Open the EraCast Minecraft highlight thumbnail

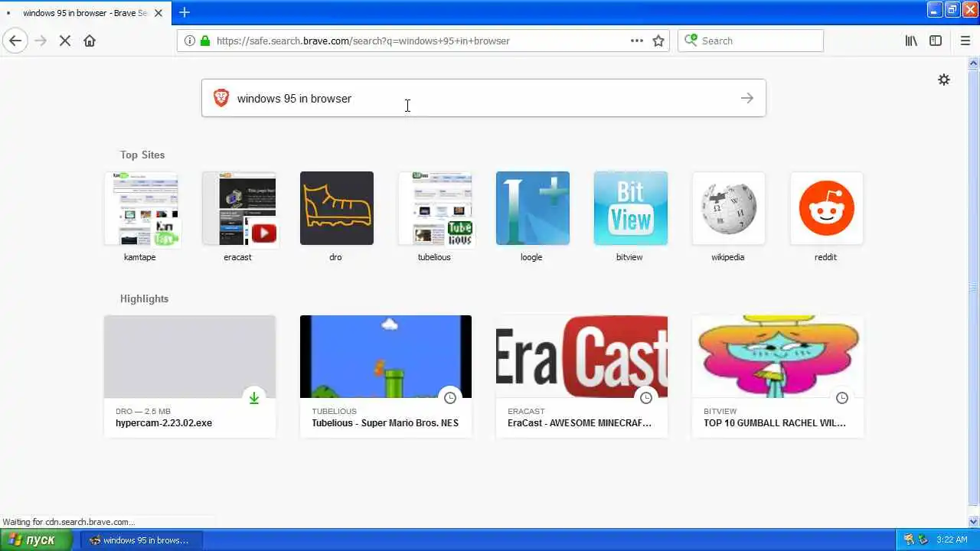582,357
